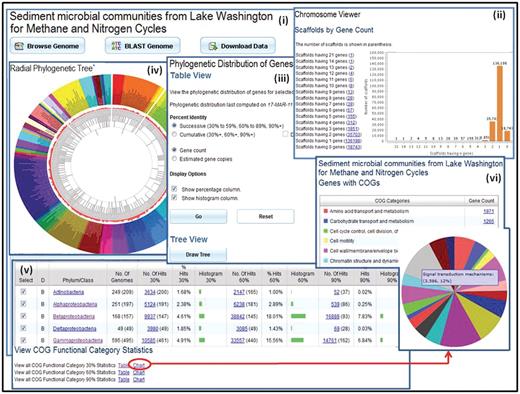Image resolution: width=520 pixels, height=394 pixels.
Task: Click the Amino acid transport red color swatch
Action: [326, 211]
